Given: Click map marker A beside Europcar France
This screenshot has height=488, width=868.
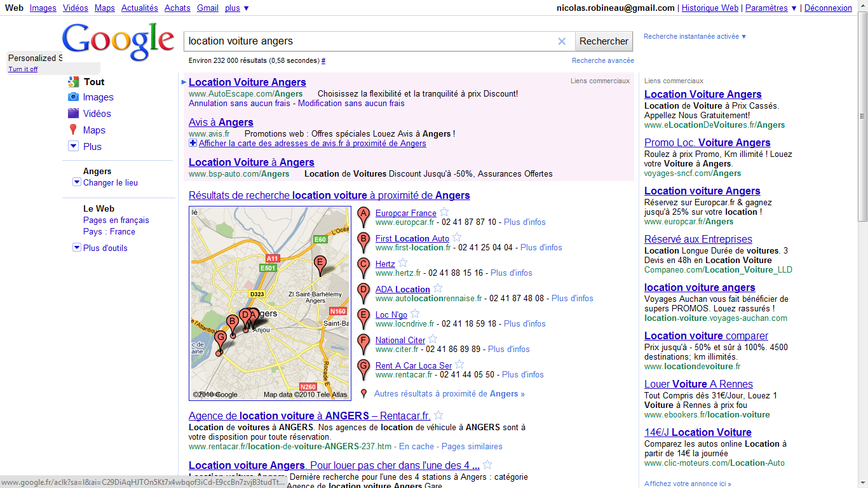Looking at the screenshot, I should (363, 216).
